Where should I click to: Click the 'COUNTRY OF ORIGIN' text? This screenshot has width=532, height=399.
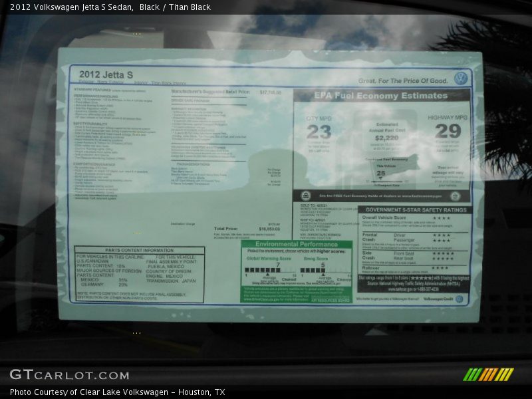[x=169, y=271]
